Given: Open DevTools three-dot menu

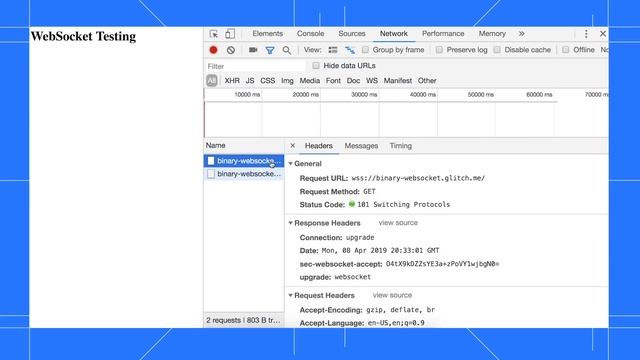Looking at the screenshot, I should pos(586,34).
